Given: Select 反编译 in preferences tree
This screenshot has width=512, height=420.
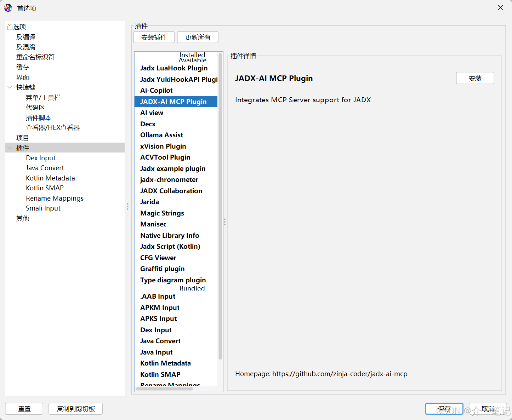Looking at the screenshot, I should coord(26,37).
